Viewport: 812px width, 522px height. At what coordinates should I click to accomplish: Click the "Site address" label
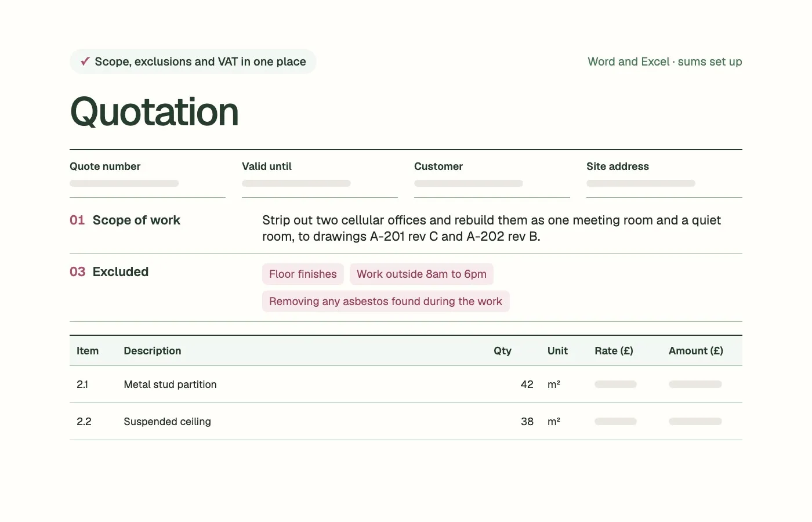(618, 166)
